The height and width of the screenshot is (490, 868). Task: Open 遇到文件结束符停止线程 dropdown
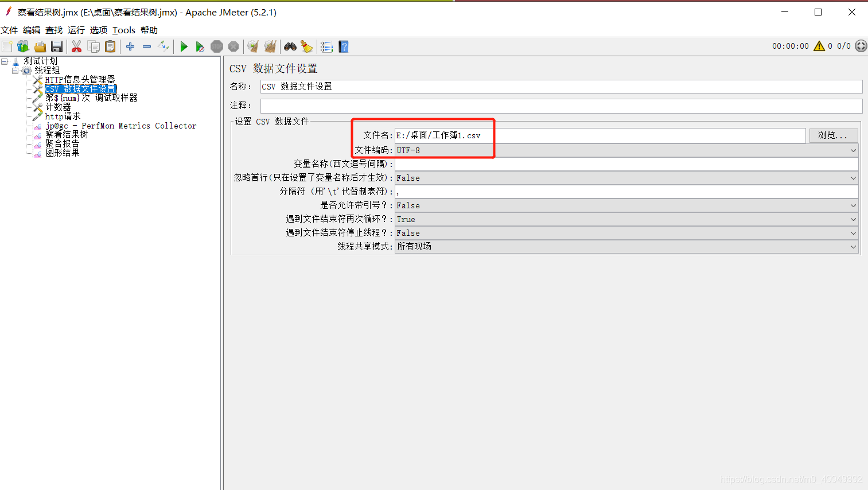(x=626, y=233)
